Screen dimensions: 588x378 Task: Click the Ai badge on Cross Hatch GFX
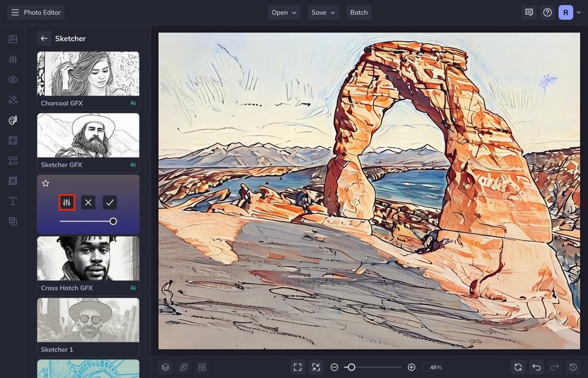click(x=133, y=288)
